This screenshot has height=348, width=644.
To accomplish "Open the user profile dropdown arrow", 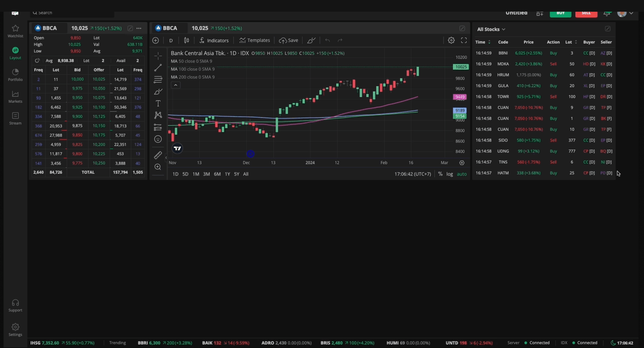I will [631, 13].
